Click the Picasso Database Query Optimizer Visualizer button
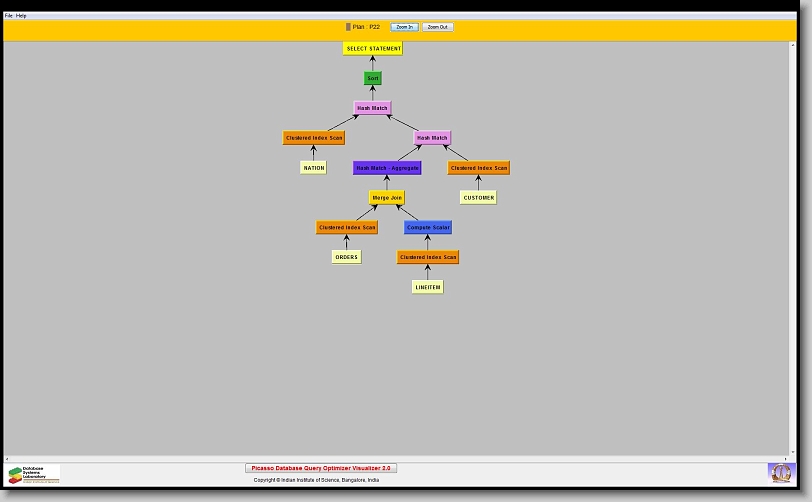 coord(321,468)
